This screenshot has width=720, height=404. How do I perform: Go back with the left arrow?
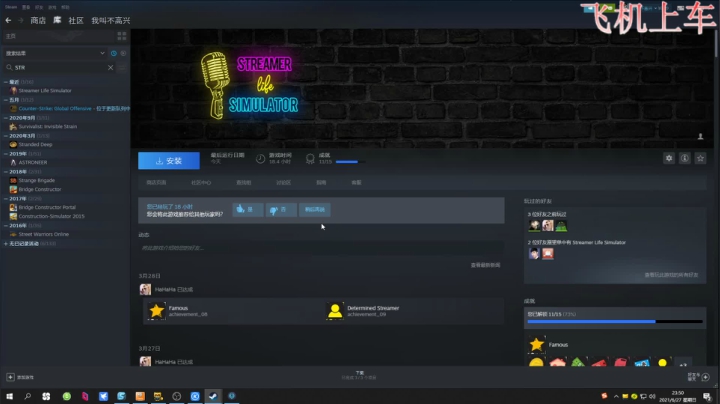(x=8, y=20)
